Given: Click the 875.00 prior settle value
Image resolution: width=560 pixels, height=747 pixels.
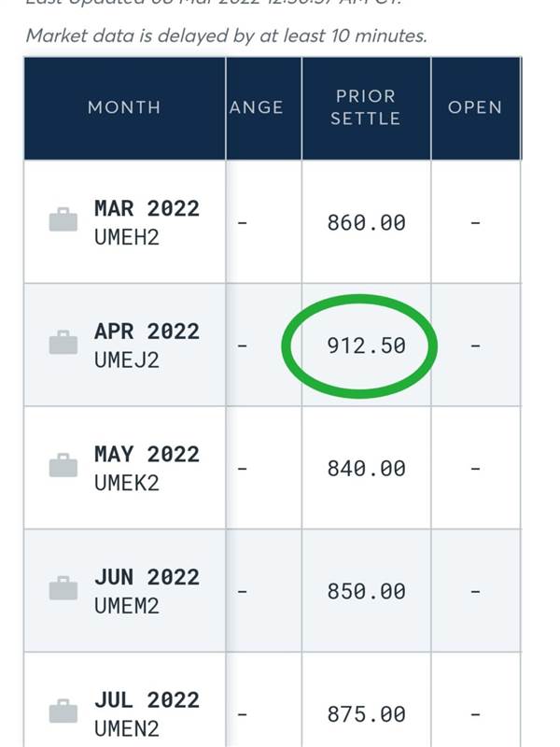Looking at the screenshot, I should coord(366,714).
